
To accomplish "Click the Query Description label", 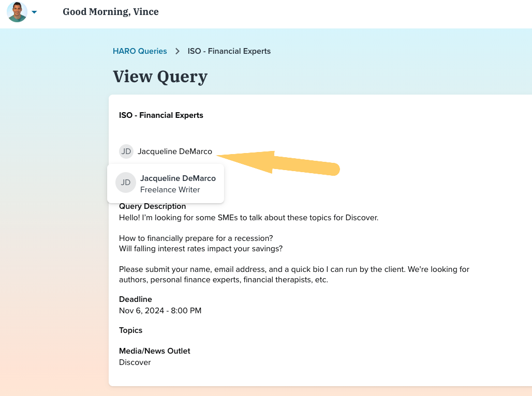I will click(152, 206).
